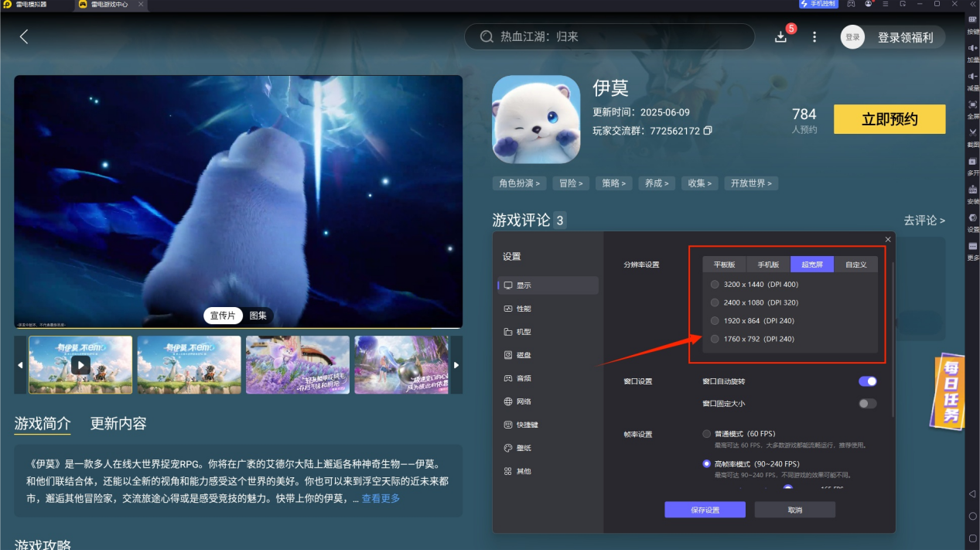Click the magnifier search icon
The width and height of the screenshot is (980, 550).
(487, 36)
